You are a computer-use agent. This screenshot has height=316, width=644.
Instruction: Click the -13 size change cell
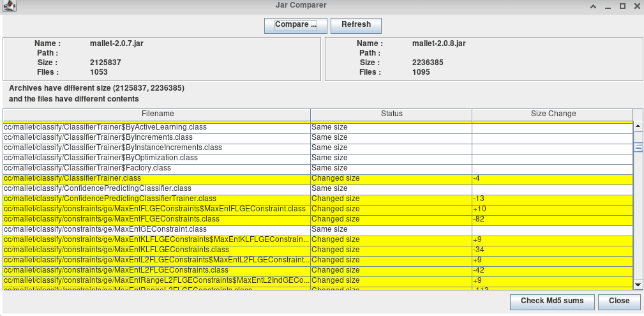553,199
